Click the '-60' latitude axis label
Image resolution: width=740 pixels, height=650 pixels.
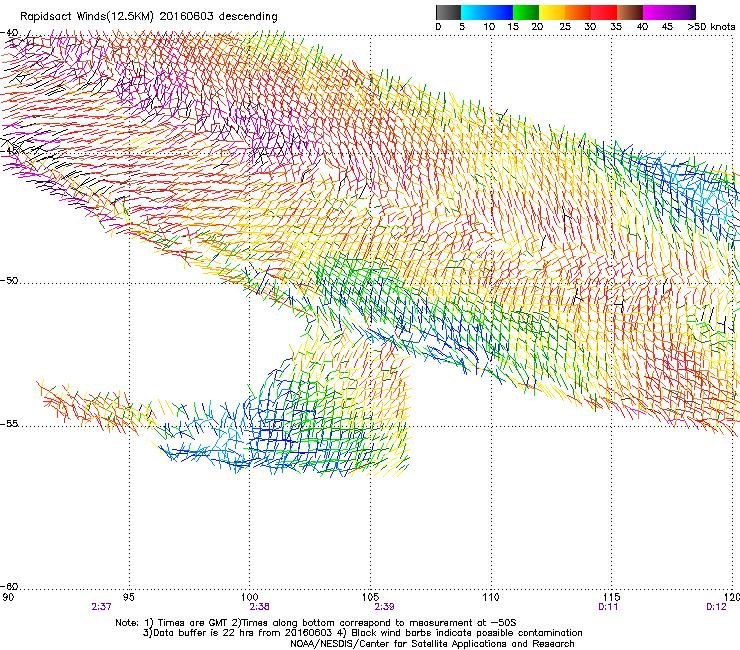[9, 587]
